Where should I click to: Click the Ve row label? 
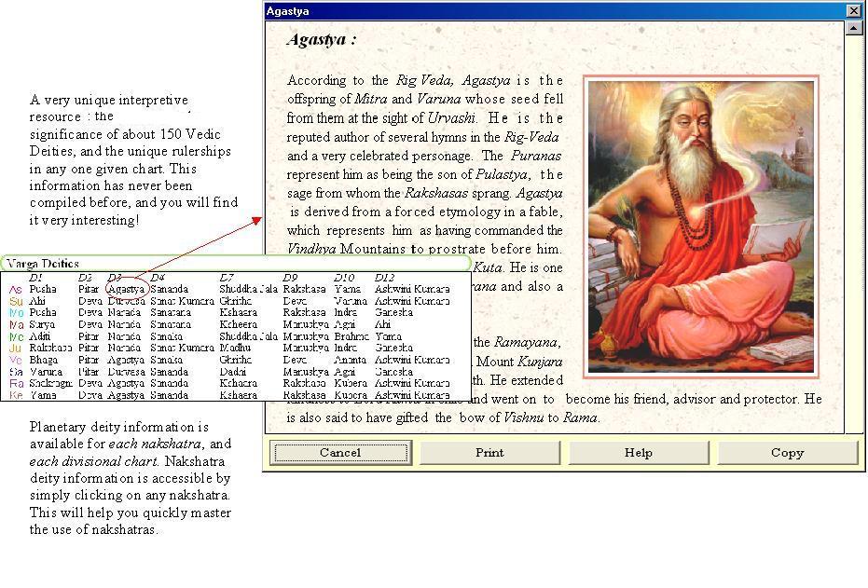coord(16,360)
